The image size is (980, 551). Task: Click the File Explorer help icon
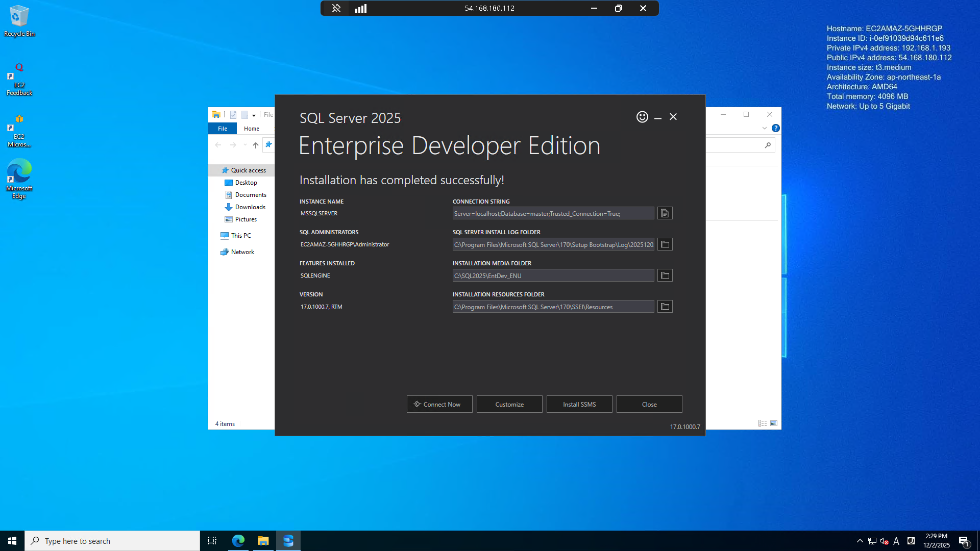click(775, 128)
